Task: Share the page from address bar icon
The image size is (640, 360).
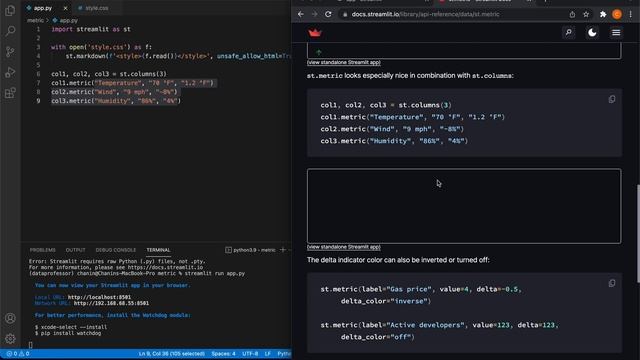Action: tap(572, 14)
